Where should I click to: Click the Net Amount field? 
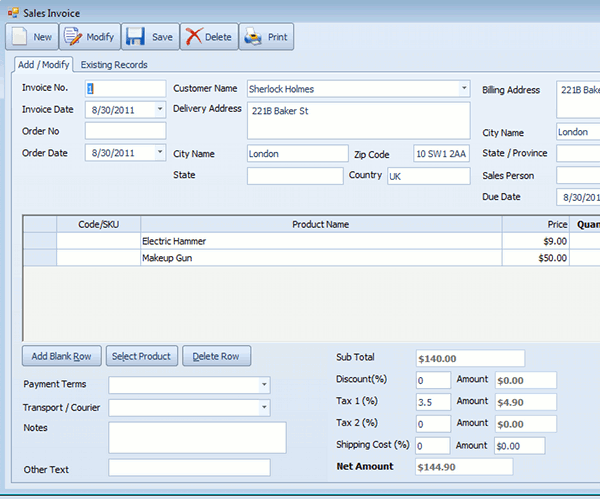coord(464,467)
